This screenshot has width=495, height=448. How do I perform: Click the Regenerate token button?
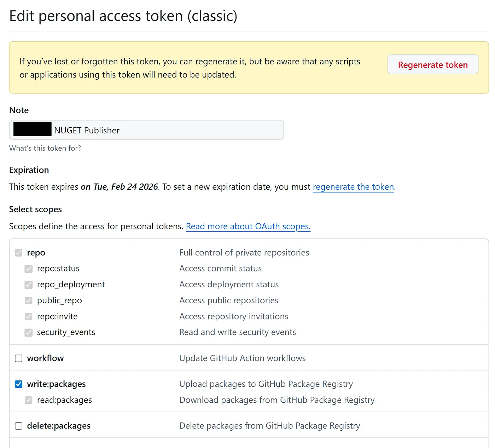[432, 64]
